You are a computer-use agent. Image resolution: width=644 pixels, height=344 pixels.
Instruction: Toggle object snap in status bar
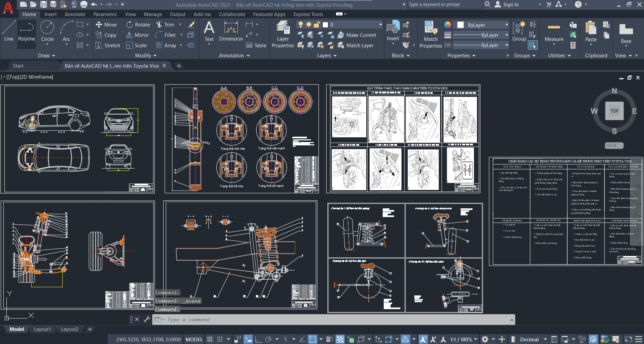coord(312,339)
